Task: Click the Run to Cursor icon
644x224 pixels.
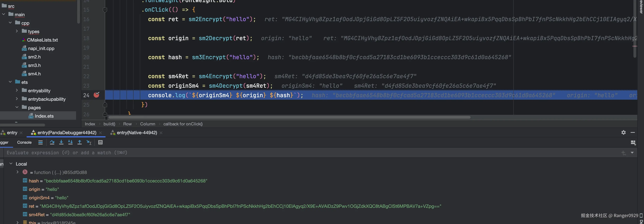Action: (x=89, y=142)
